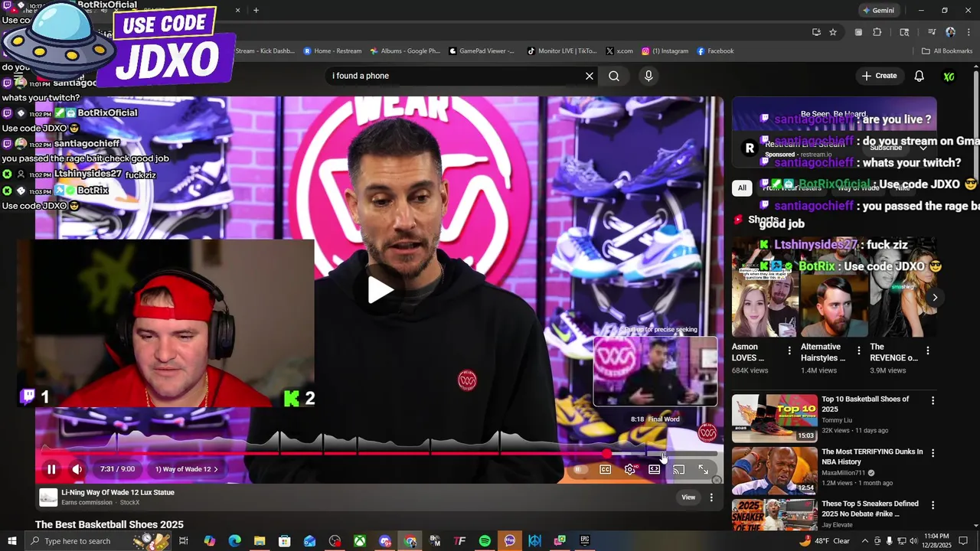
Task: Open the Chrome three-dot menu
Action: (969, 32)
